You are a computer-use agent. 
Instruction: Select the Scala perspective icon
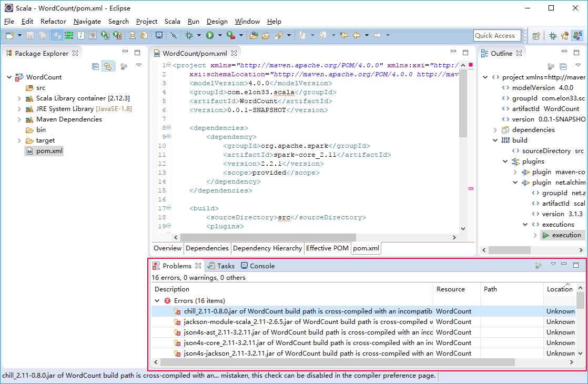tap(577, 36)
